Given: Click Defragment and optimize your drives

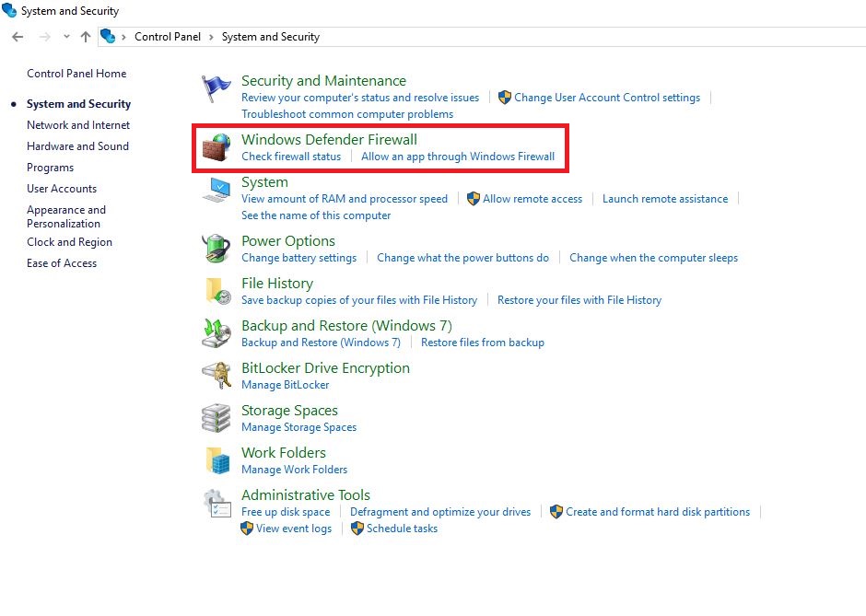Looking at the screenshot, I should 440,512.
